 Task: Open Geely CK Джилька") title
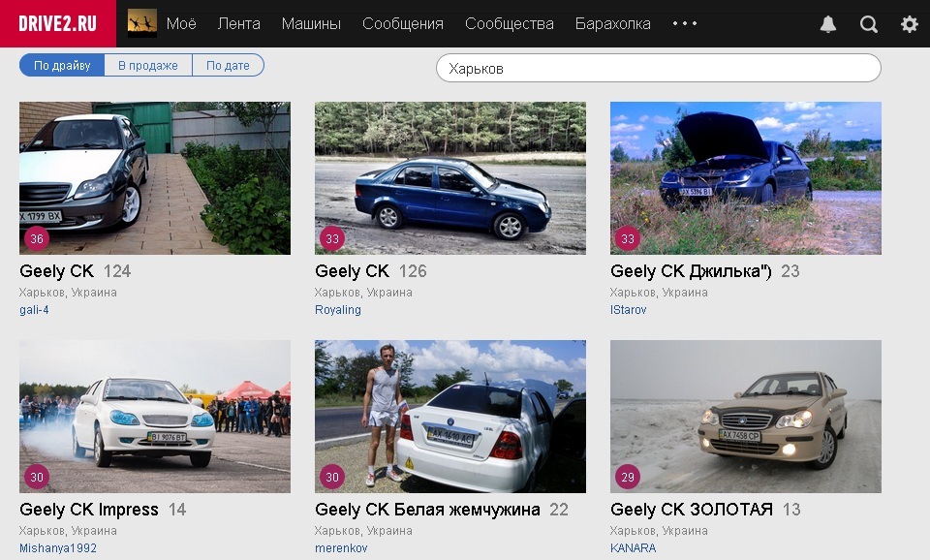coord(691,271)
